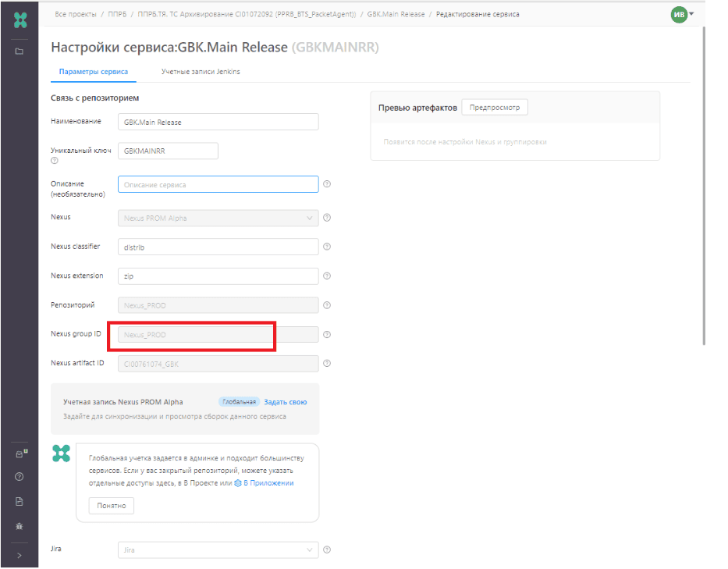
Task: Click the green clover logo in sidebar
Action: coord(20,20)
